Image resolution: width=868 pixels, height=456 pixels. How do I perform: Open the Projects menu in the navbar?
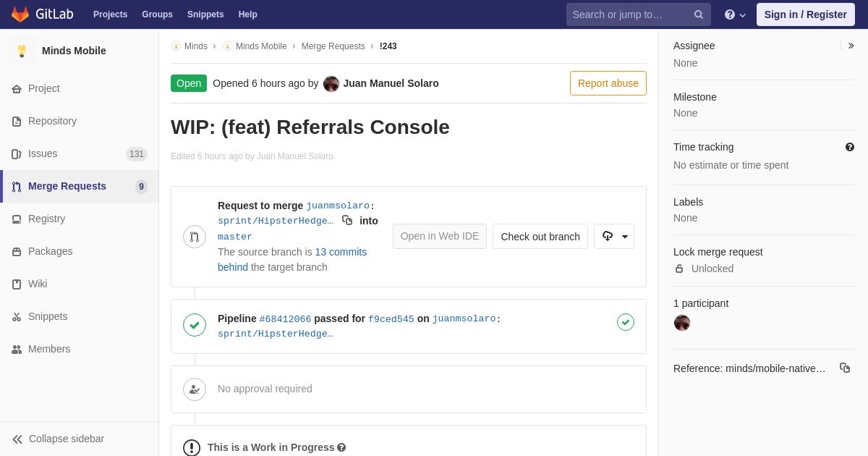pos(110,14)
